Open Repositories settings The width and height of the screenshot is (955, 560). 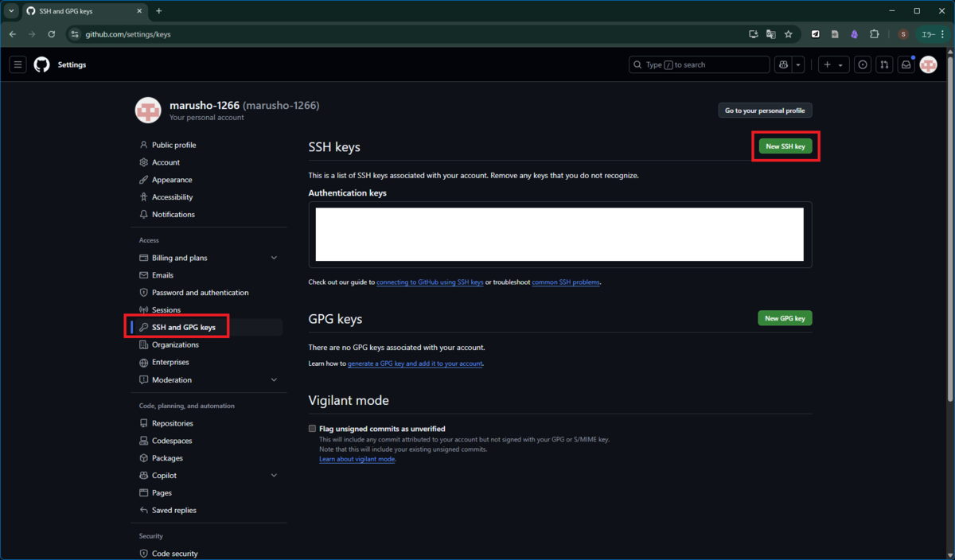tap(172, 423)
